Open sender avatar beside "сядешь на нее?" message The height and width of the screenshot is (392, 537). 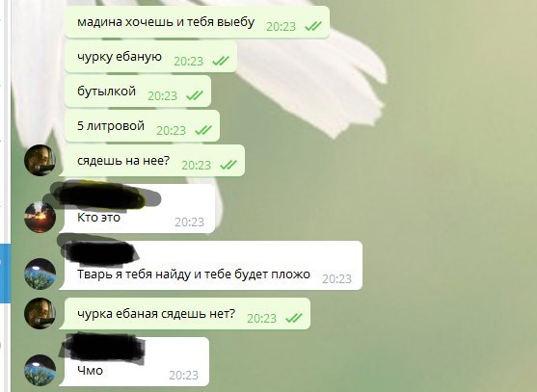40,160
